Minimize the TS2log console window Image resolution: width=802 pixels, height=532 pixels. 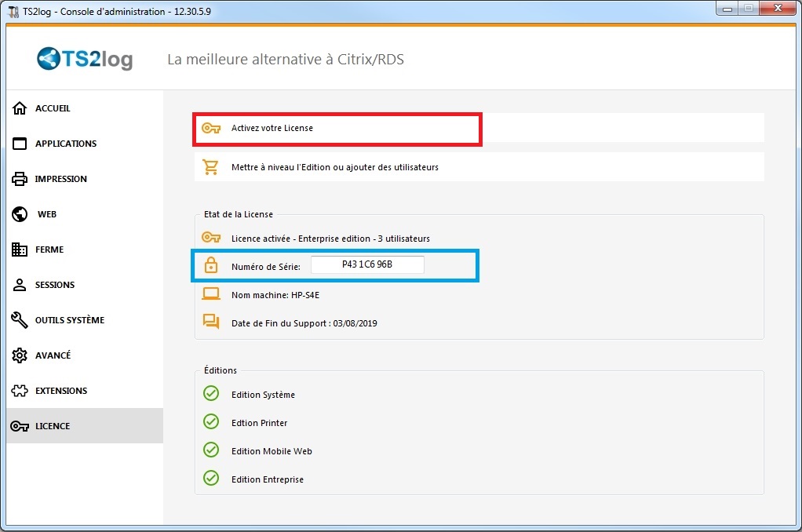pos(727,9)
